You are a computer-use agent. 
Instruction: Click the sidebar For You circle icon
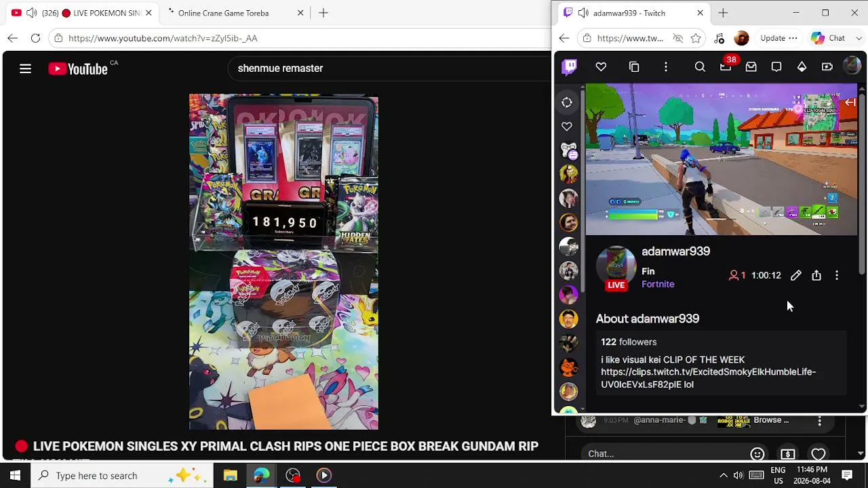(x=567, y=102)
